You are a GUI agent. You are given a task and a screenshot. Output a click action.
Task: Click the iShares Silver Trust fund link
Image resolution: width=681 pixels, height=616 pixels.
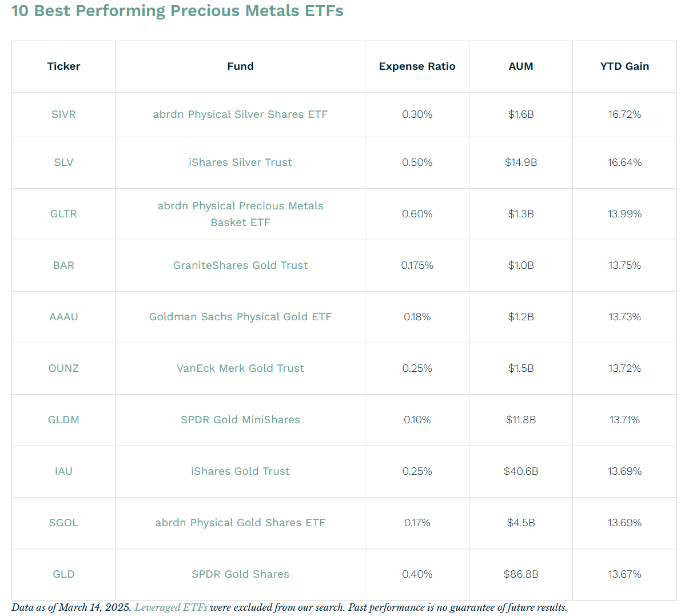point(240,162)
